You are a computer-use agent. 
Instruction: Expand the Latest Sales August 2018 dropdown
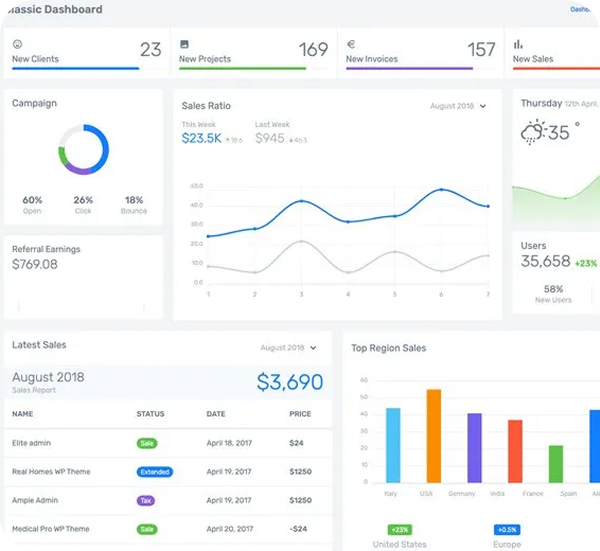[288, 348]
